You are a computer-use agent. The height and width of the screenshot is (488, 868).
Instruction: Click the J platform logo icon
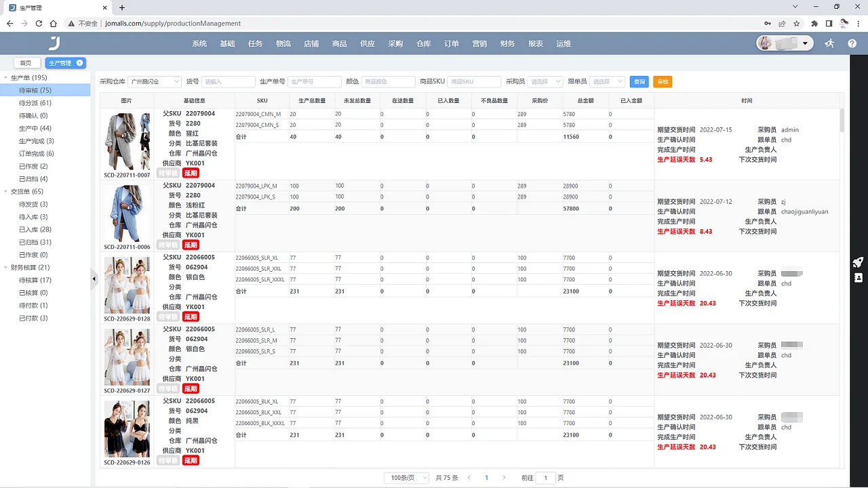54,43
